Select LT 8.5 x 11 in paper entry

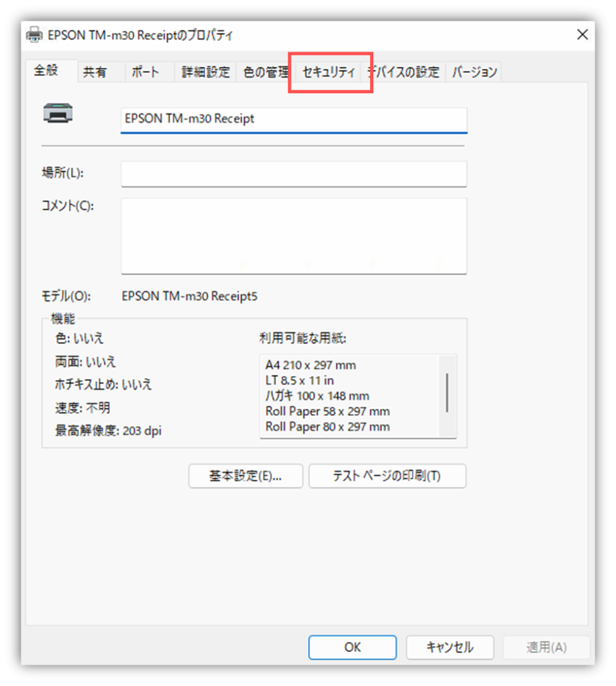[300, 381]
